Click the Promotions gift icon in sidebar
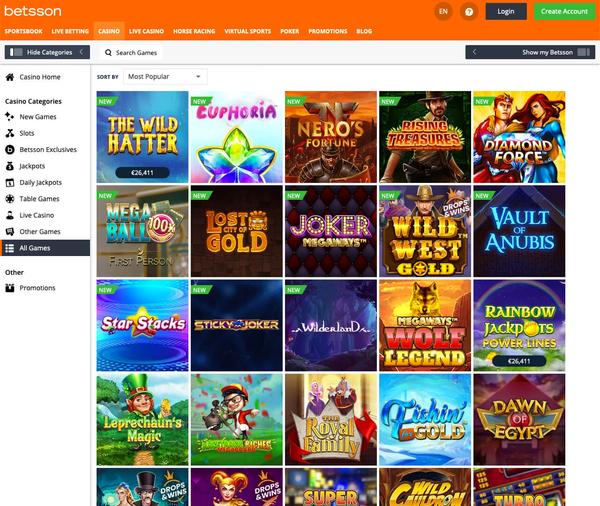 (x=10, y=287)
